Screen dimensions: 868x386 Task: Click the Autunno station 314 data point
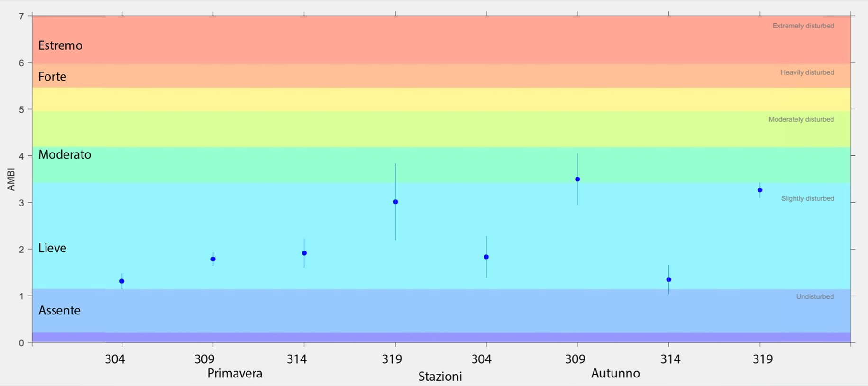pos(668,280)
